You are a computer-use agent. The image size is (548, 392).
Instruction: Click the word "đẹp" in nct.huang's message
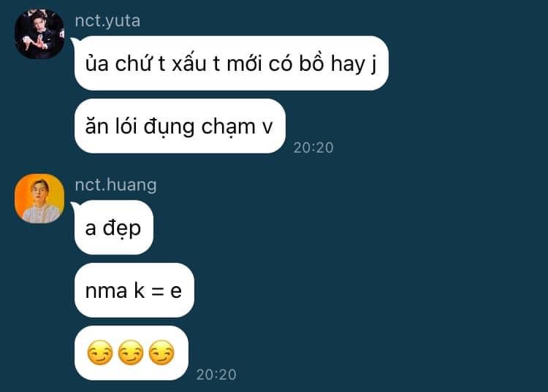(x=121, y=229)
